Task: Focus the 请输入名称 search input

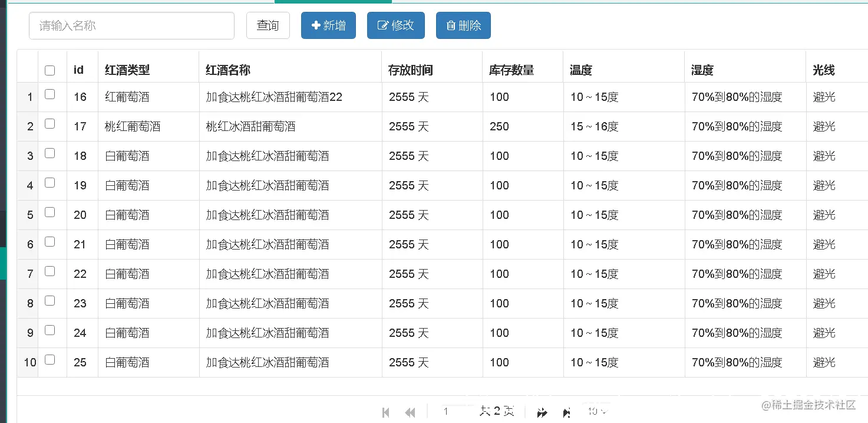Action: pos(131,25)
